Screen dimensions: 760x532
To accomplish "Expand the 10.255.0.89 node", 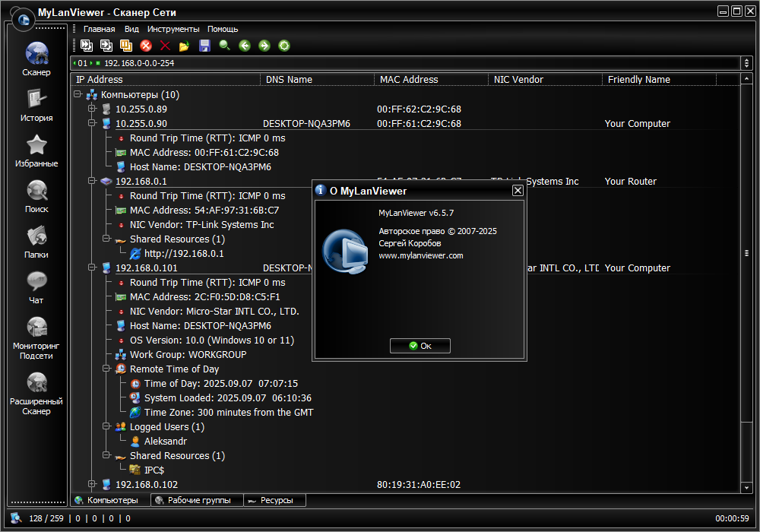I will click(x=92, y=109).
